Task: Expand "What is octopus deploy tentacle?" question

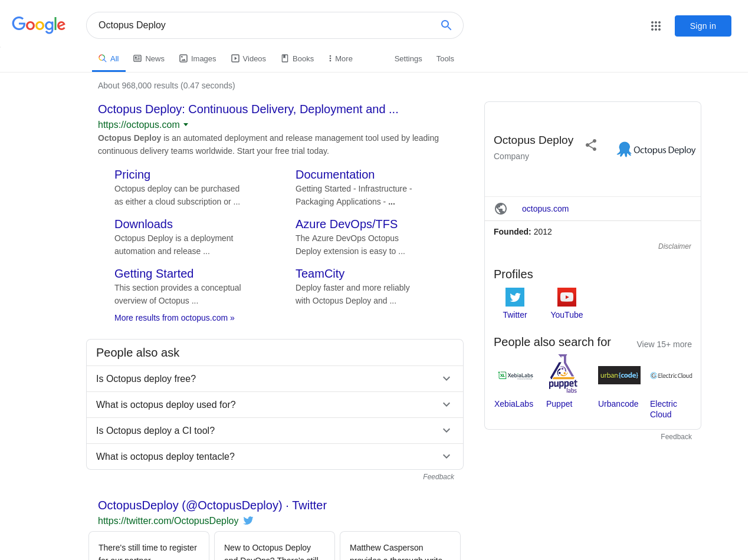Action: 446,457
